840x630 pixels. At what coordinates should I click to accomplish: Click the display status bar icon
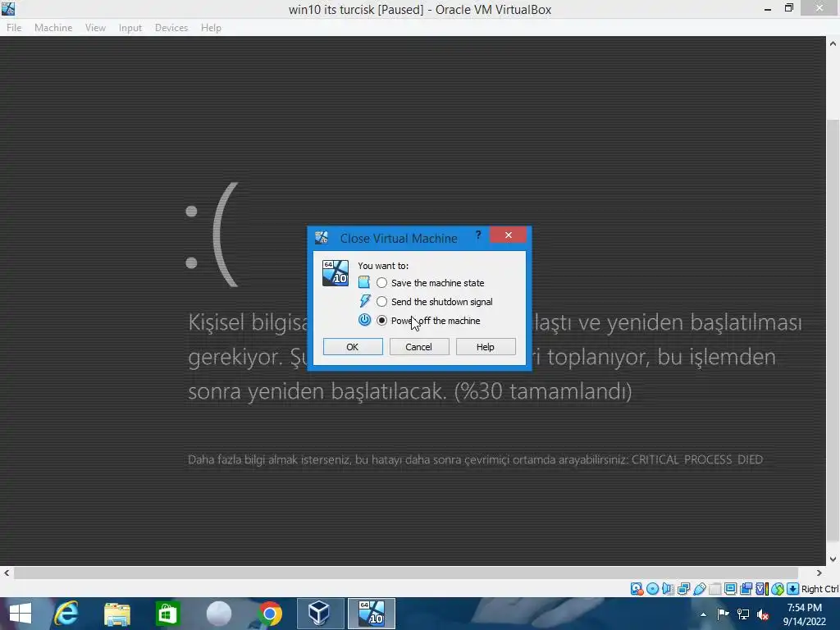pos(730,589)
